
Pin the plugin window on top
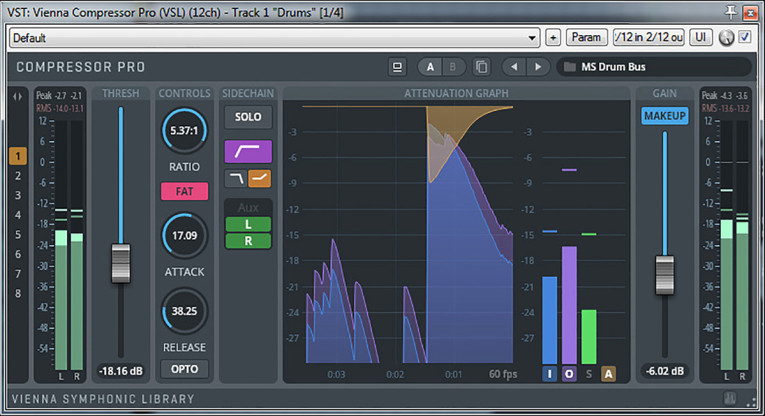click(x=730, y=12)
